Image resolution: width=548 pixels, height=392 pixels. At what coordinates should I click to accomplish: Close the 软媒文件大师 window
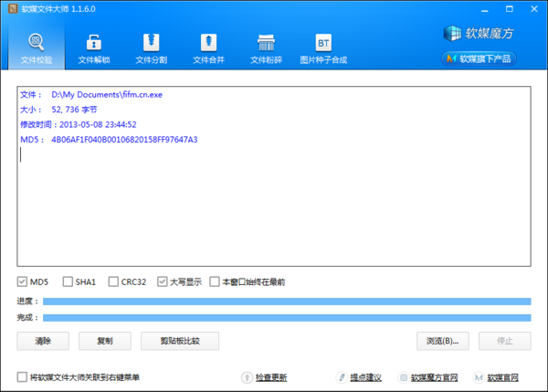point(534,9)
